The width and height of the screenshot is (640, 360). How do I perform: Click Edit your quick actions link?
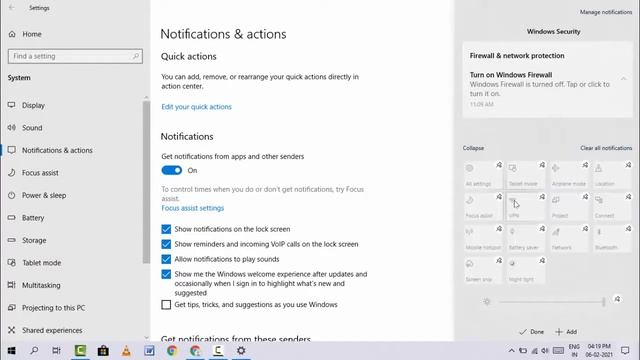click(x=196, y=107)
